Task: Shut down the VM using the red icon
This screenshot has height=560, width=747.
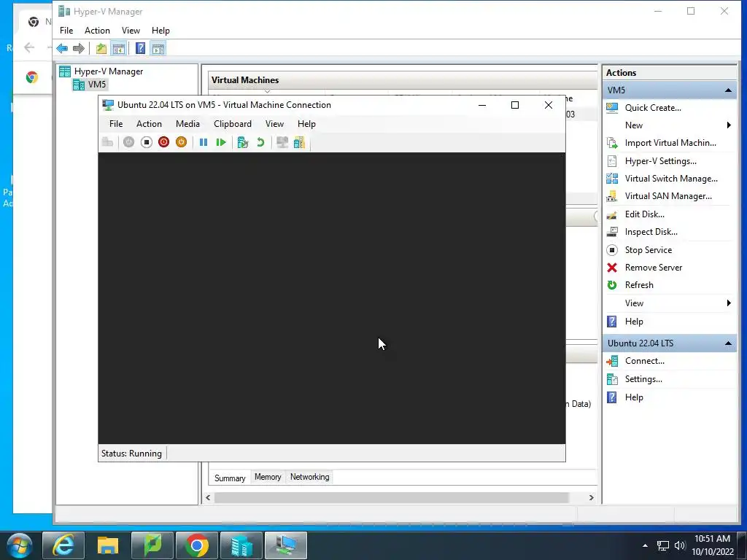Action: coord(164,142)
